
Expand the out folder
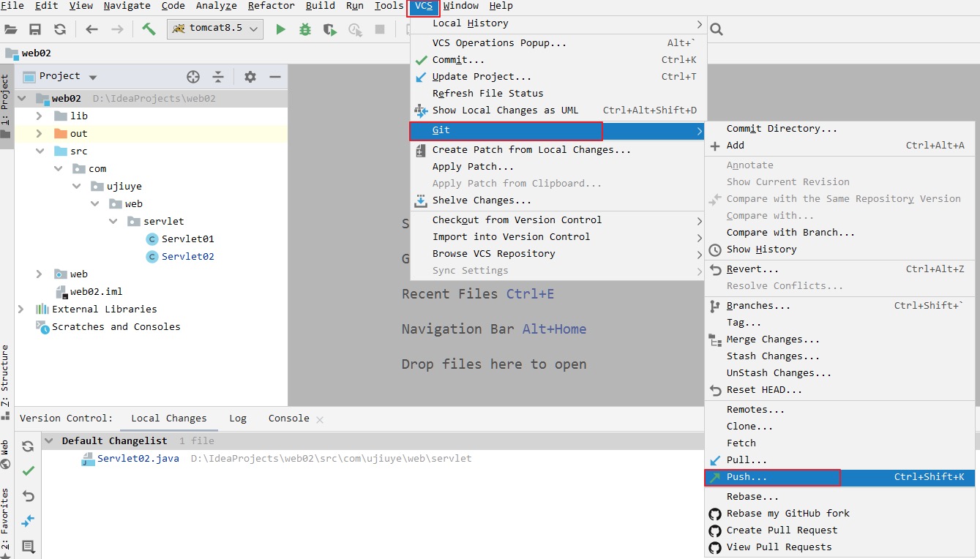pos(40,133)
